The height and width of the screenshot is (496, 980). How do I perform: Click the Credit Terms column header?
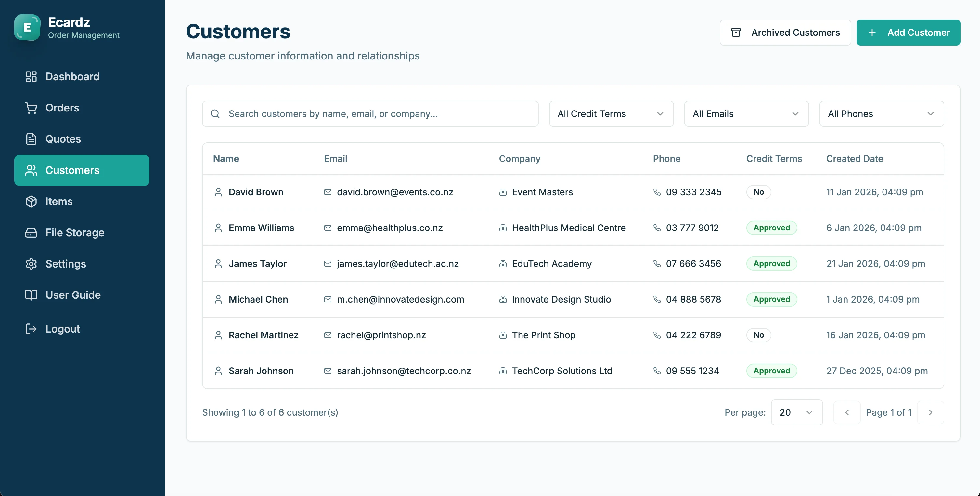(774, 159)
